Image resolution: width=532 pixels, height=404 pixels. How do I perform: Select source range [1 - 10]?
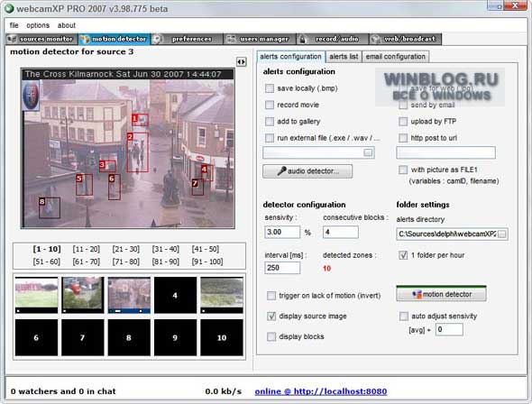47,249
